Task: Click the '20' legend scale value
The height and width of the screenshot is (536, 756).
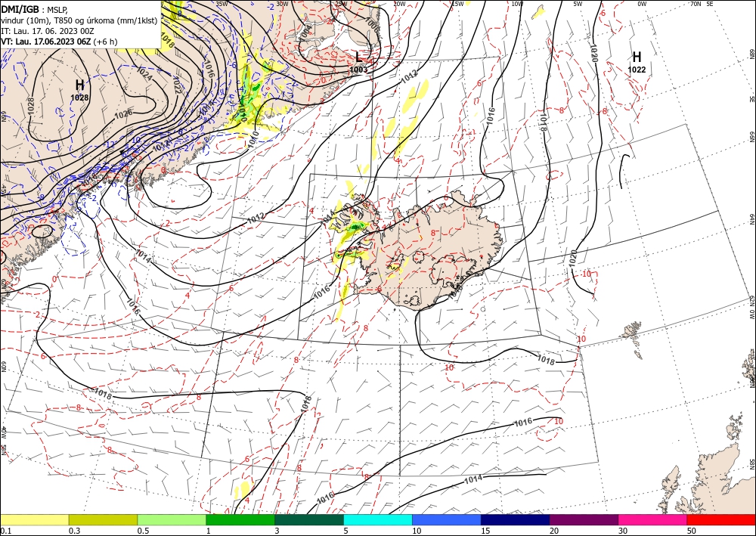Action: (554, 531)
